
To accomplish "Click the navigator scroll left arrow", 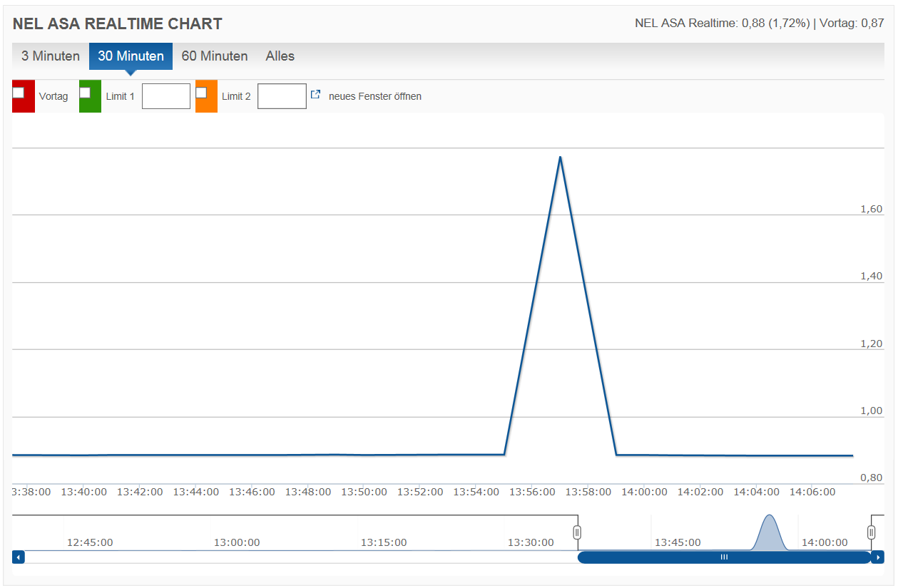I will [19, 557].
